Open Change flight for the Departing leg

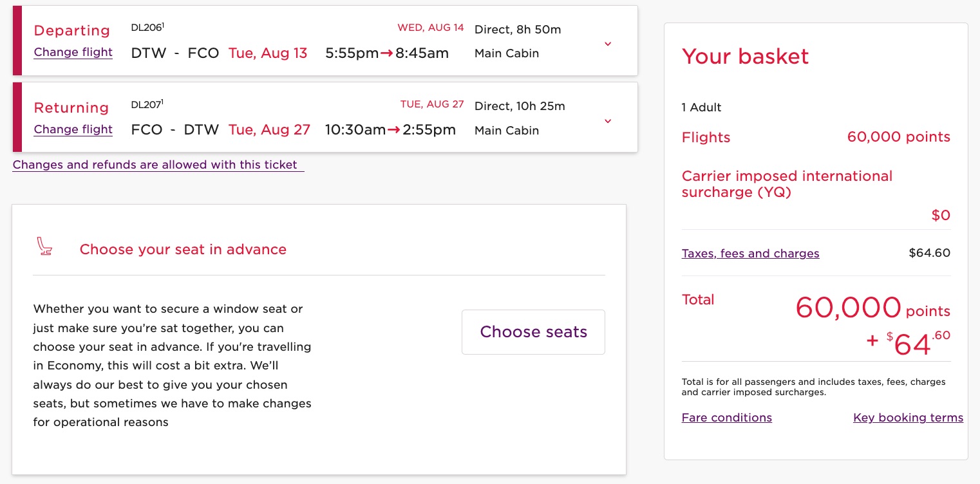[x=73, y=52]
